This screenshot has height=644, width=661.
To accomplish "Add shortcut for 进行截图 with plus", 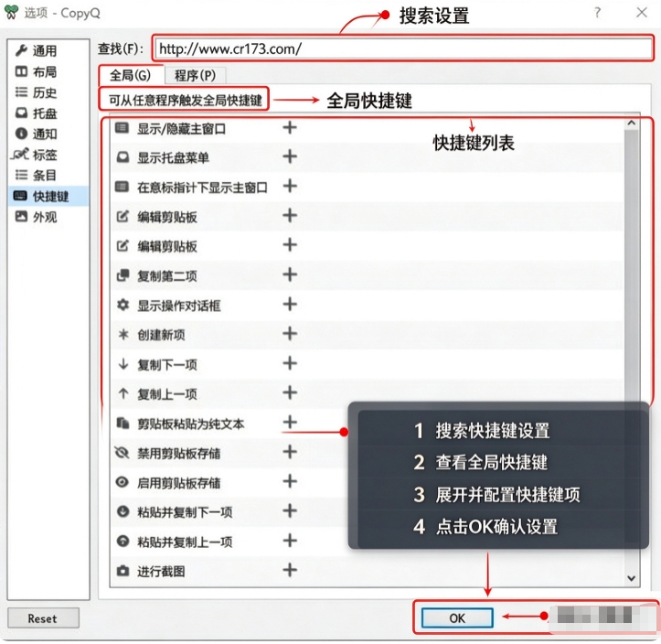I will pos(290,570).
